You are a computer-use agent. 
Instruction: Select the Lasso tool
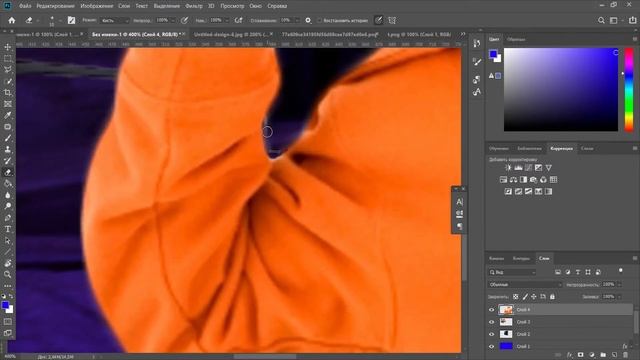pyautogui.click(x=8, y=70)
